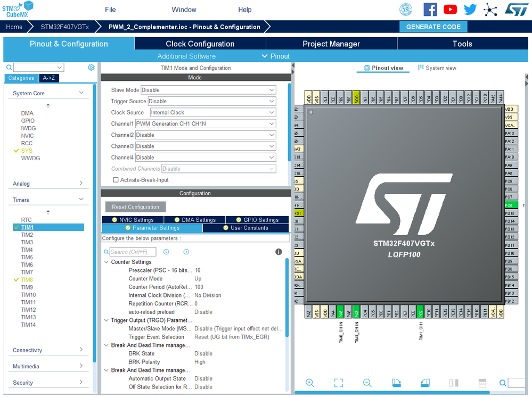Zoom in on the pinout view
532x397 pixels.
[x=309, y=383]
